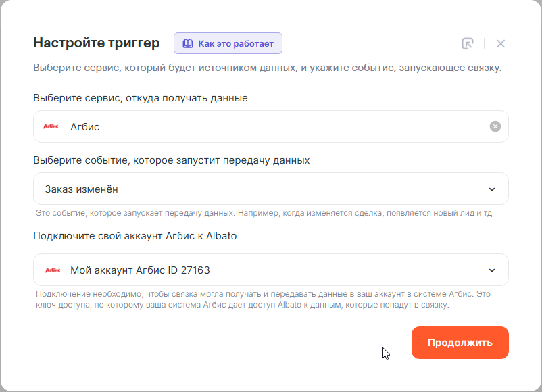
Task: Click the hint text below event dropdown
Action: [x=264, y=213]
